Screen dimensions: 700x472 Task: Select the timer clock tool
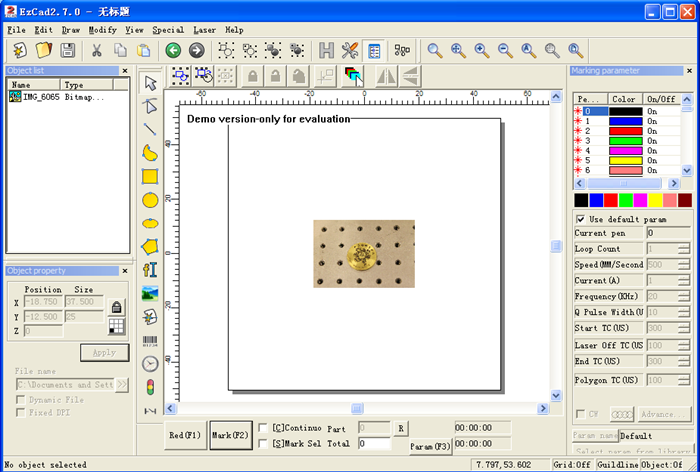pyautogui.click(x=150, y=363)
